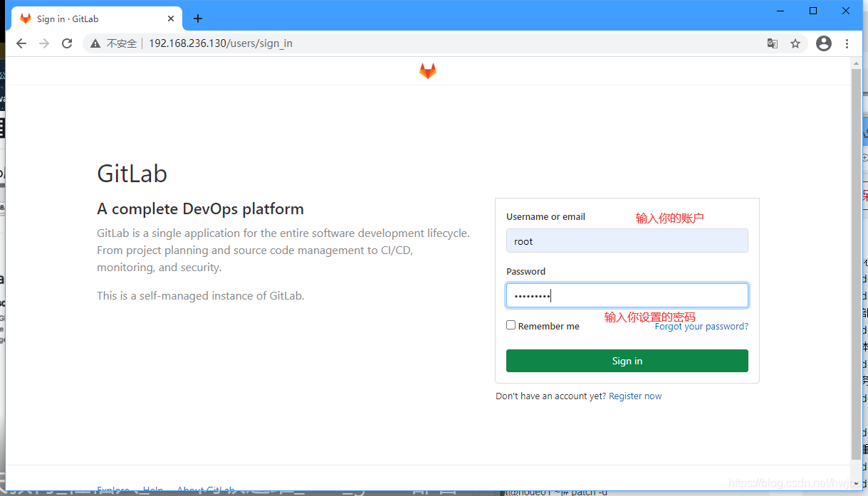Image resolution: width=868 pixels, height=496 pixels.
Task: Click the 不安全 security label
Action: coord(121,43)
